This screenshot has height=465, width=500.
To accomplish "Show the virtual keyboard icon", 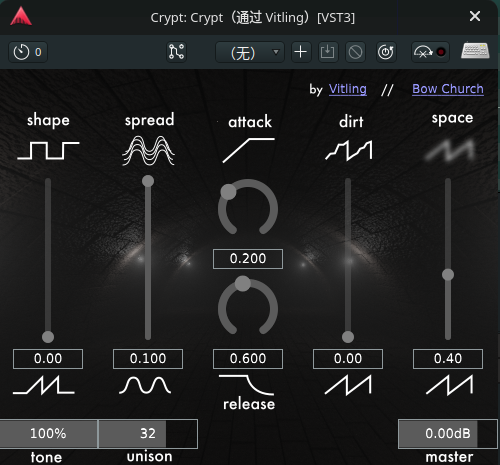I will [x=475, y=51].
